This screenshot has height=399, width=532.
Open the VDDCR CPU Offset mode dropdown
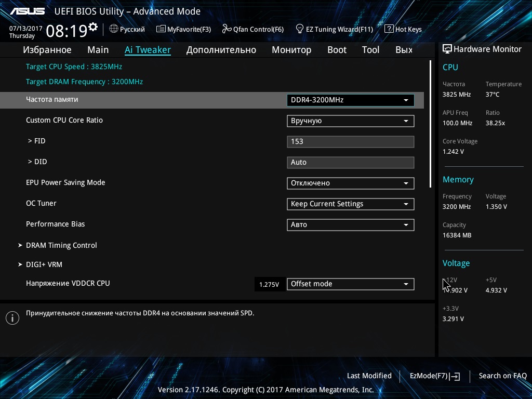(351, 284)
